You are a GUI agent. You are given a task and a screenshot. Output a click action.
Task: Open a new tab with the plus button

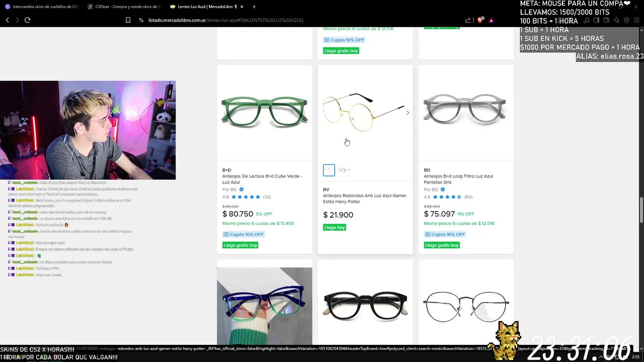point(254,7)
